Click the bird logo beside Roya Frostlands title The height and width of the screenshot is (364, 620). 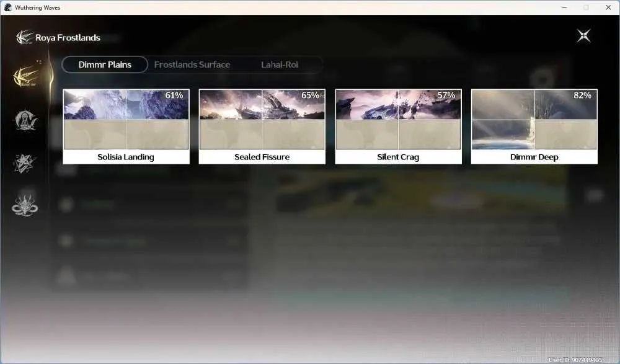24,38
